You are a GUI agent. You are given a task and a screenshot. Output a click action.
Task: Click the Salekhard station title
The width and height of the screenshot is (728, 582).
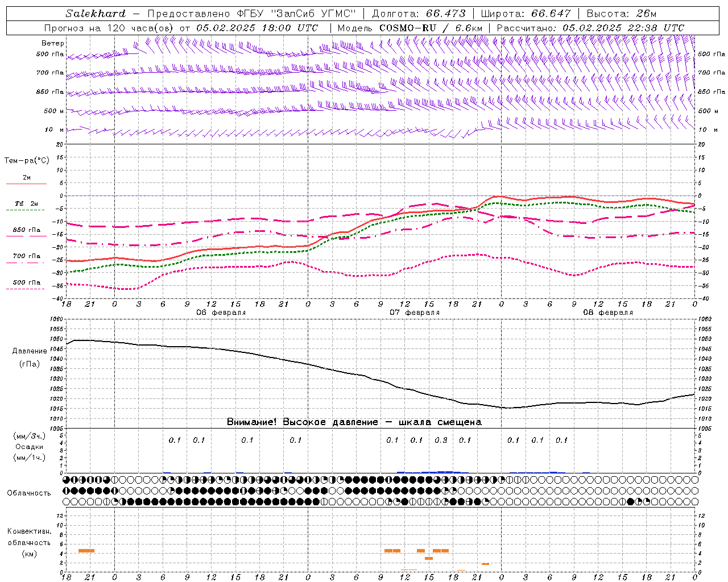96,14
